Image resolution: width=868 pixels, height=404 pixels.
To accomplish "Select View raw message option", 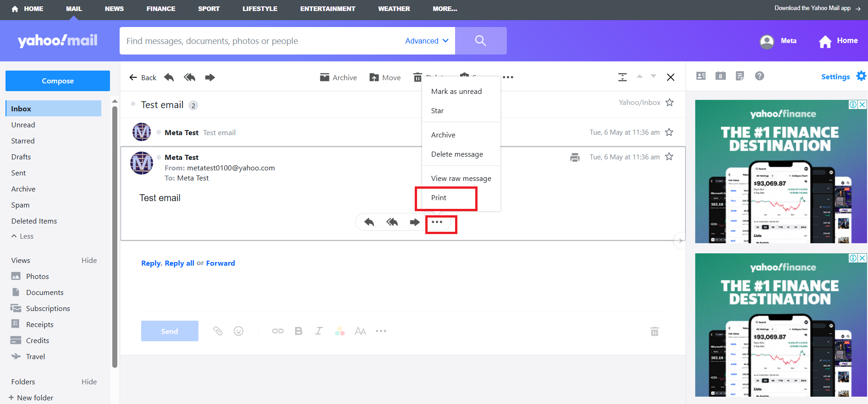I will (x=461, y=178).
